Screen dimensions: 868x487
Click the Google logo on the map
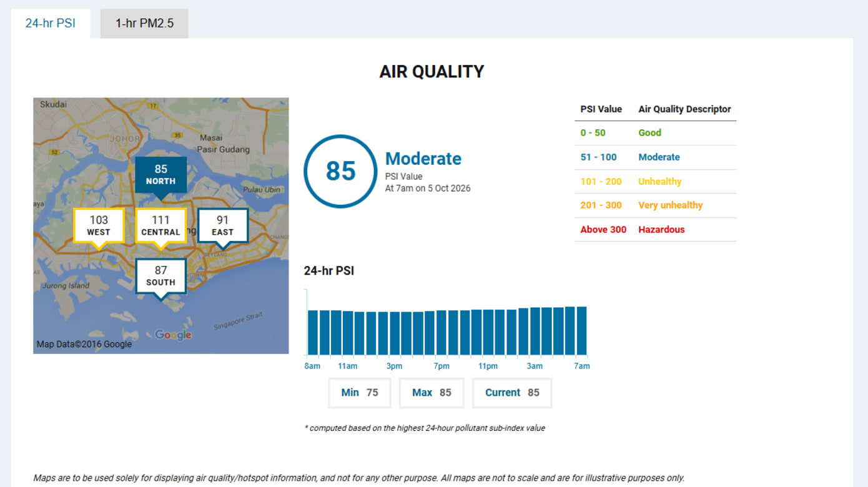click(173, 335)
